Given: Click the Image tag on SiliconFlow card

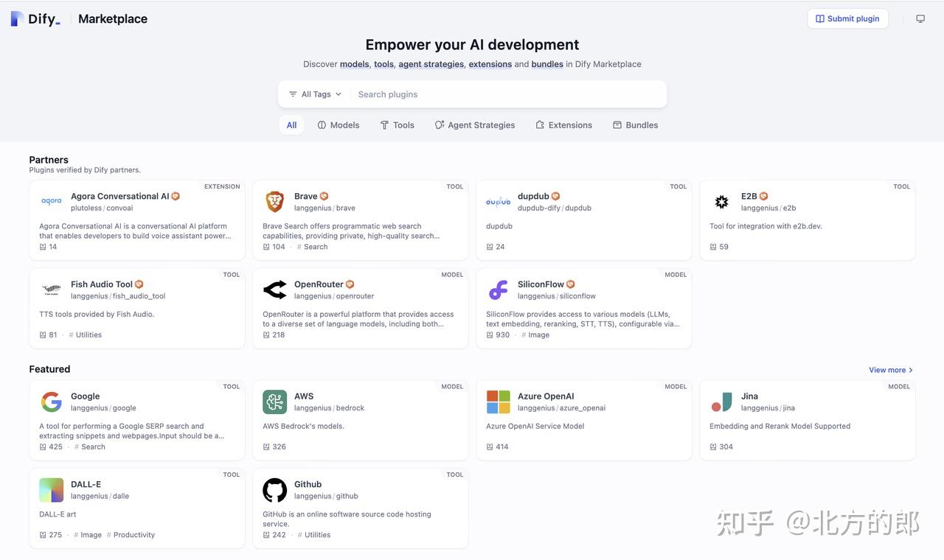Looking at the screenshot, I should click(x=535, y=335).
